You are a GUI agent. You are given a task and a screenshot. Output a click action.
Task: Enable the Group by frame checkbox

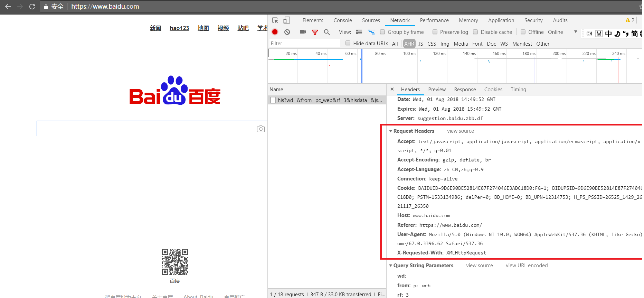point(382,32)
